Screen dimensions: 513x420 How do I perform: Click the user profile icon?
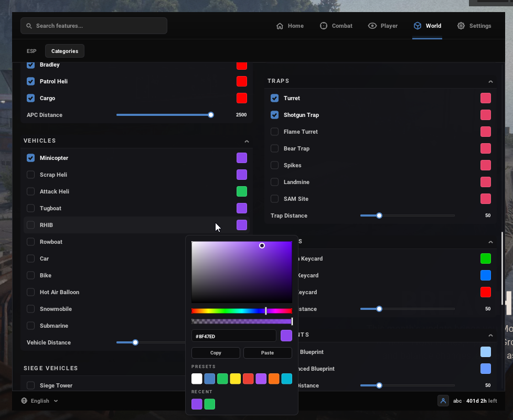pyautogui.click(x=443, y=401)
